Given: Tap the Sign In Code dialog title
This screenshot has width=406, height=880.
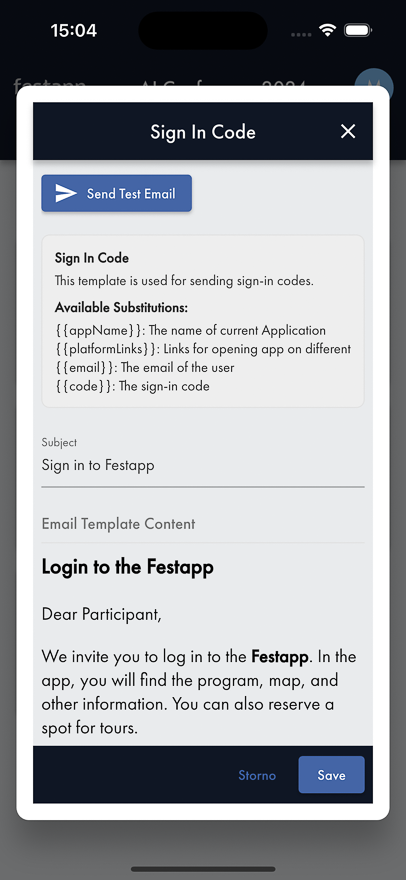Looking at the screenshot, I should click(203, 132).
